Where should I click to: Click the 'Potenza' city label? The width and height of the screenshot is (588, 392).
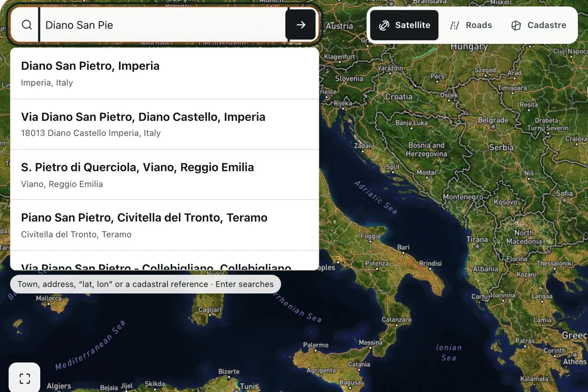pyautogui.click(x=376, y=264)
